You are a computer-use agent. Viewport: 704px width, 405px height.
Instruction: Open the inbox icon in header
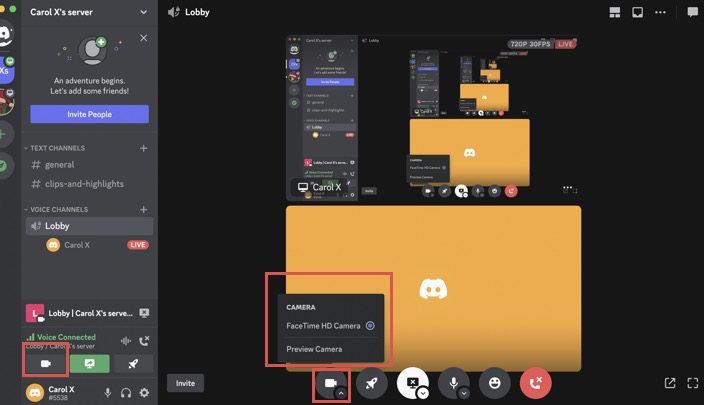click(638, 13)
